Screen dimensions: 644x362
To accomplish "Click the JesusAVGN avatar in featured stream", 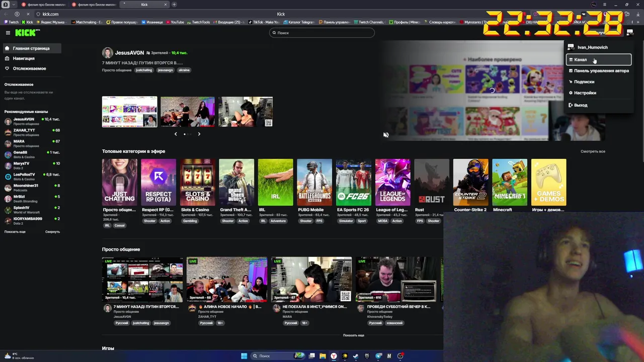I will coord(107,53).
